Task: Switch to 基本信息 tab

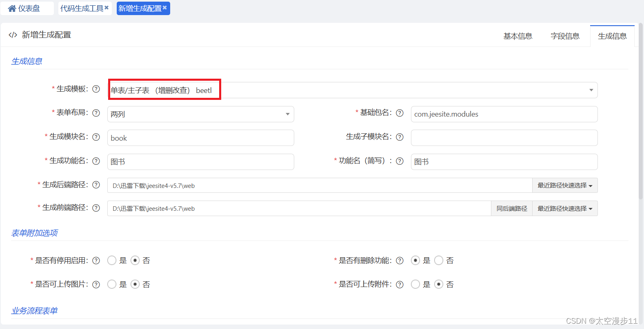Action: coord(518,36)
